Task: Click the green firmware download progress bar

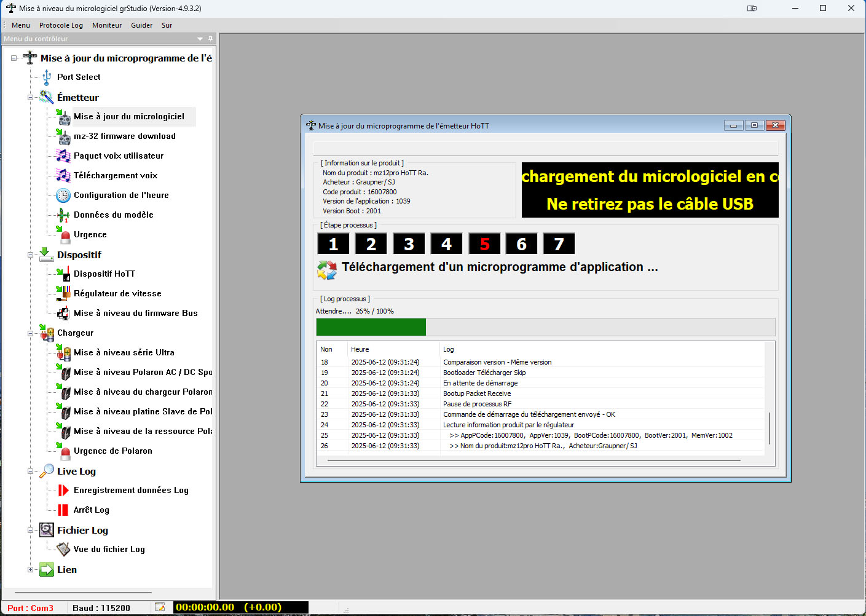Action: pos(371,327)
